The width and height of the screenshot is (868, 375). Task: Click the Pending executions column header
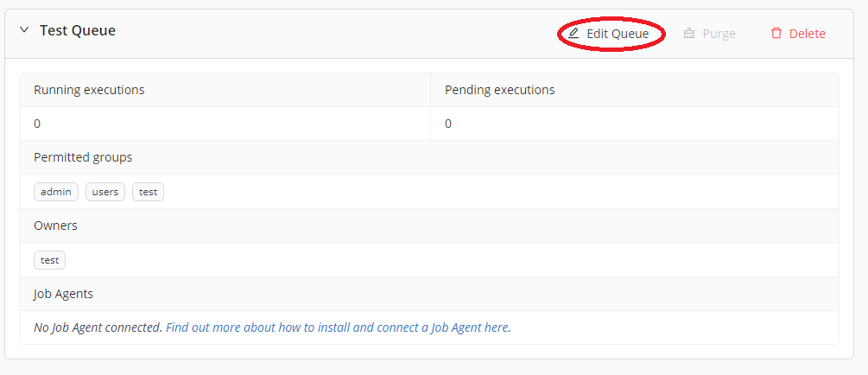point(499,90)
